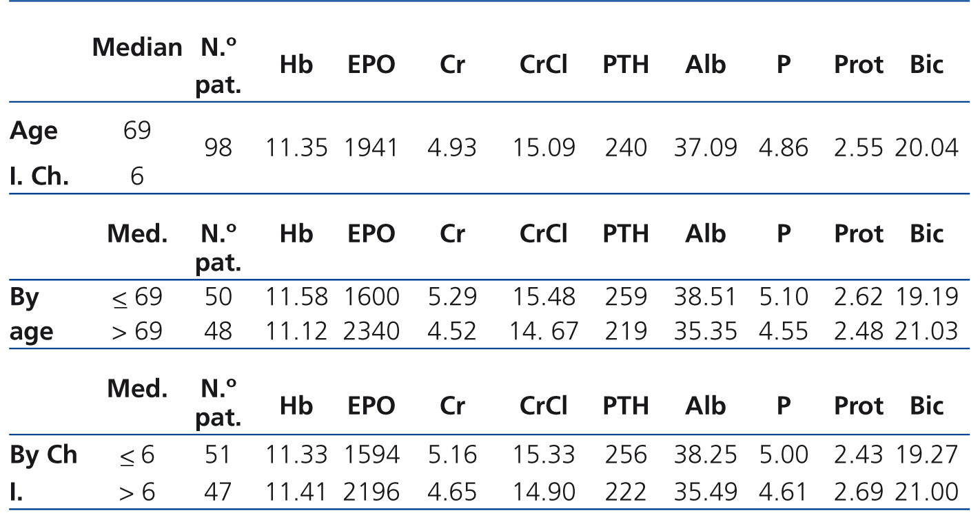Viewport: 980px width, 524px height.
Task: Click the "≤ 6" Charlson index cell
Action: click(x=137, y=455)
